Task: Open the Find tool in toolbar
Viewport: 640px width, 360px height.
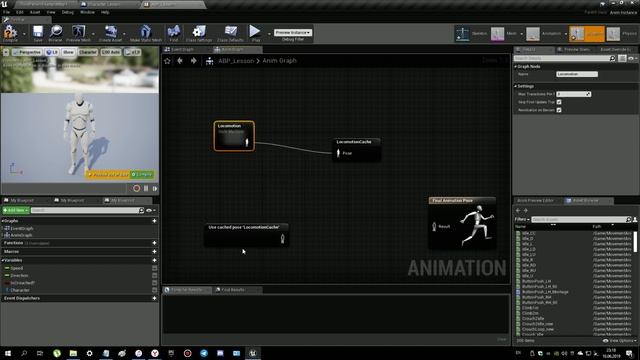Action: [x=174, y=33]
